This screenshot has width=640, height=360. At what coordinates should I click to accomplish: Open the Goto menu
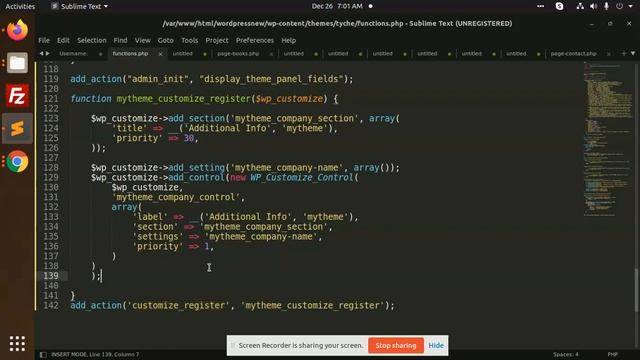(x=165, y=40)
